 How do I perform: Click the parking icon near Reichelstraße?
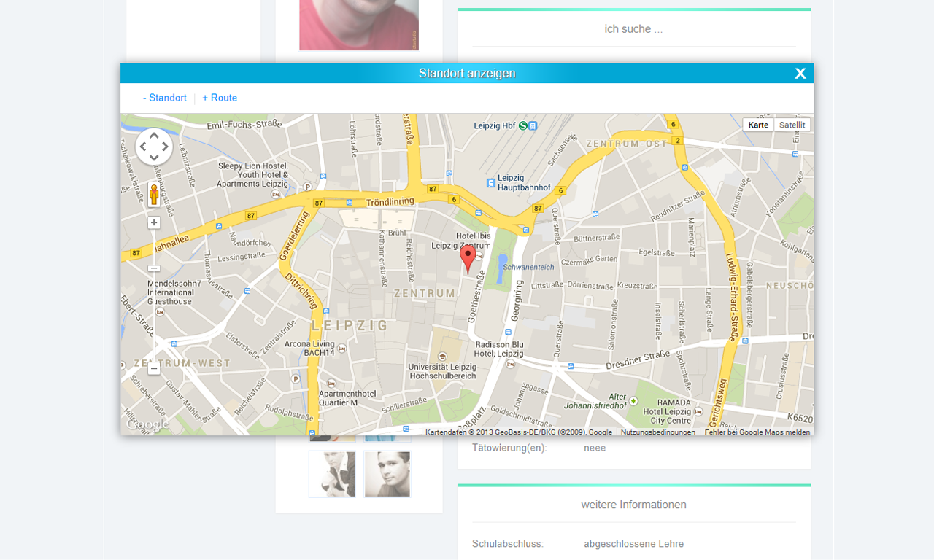pyautogui.click(x=296, y=379)
